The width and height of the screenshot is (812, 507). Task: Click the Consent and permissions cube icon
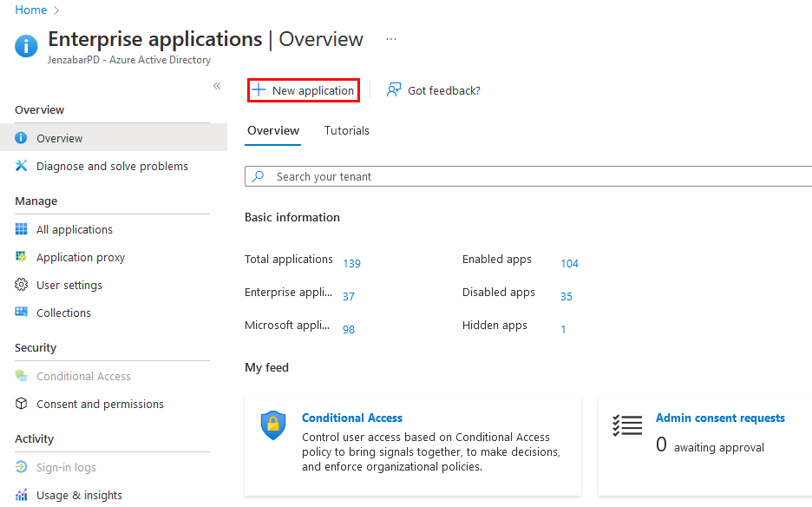pyautogui.click(x=22, y=404)
